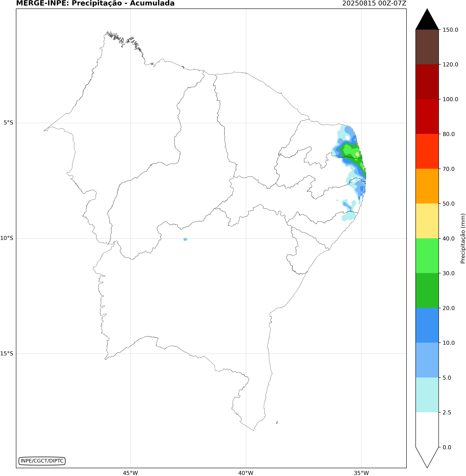Click the INPE/CGCT/DIPTC label box
This screenshot has width=466, height=476.
(x=42, y=461)
